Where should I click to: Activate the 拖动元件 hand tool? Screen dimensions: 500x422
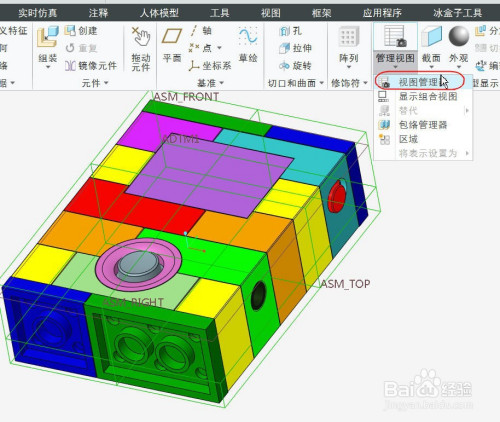click(x=141, y=48)
